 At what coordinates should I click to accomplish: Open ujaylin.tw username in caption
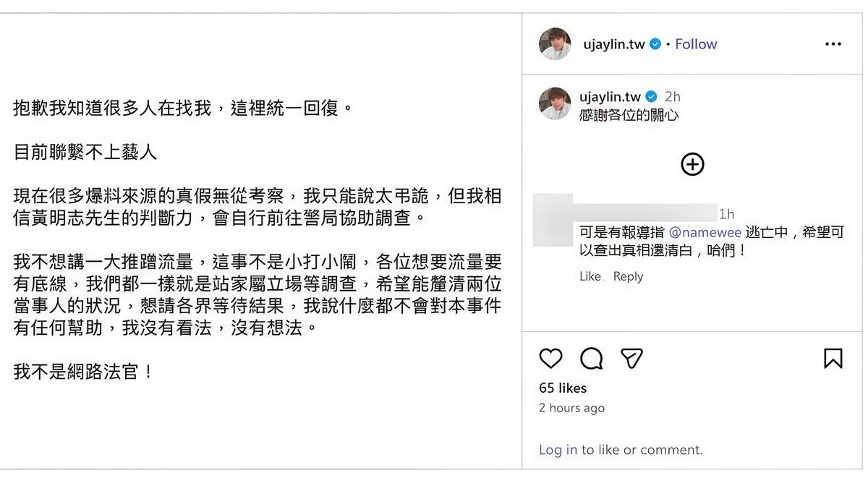tap(610, 97)
